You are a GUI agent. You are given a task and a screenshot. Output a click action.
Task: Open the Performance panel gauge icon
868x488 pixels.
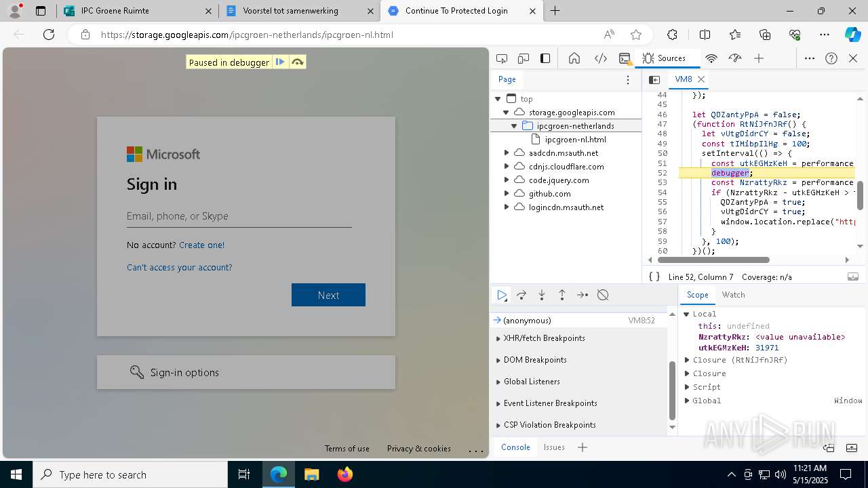point(735,58)
